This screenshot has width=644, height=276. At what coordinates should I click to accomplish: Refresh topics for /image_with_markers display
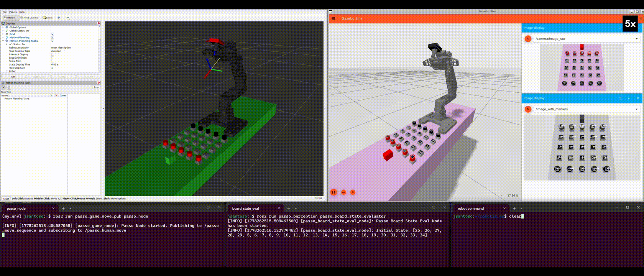point(528,109)
